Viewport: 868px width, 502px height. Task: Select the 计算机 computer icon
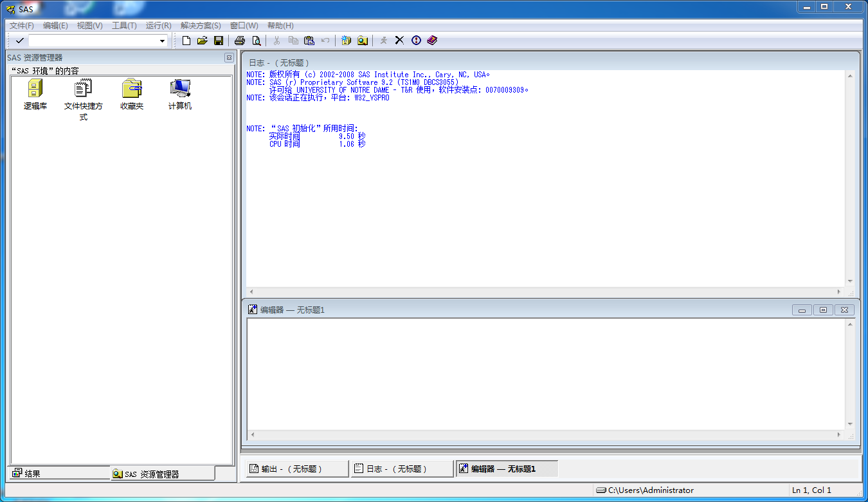pos(180,95)
